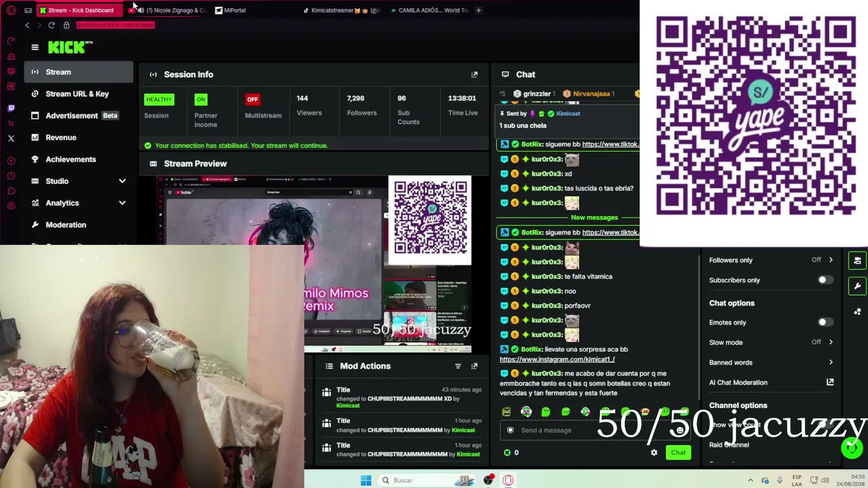Show hidden system tray icons
This screenshot has width=868, height=488.
(751, 481)
